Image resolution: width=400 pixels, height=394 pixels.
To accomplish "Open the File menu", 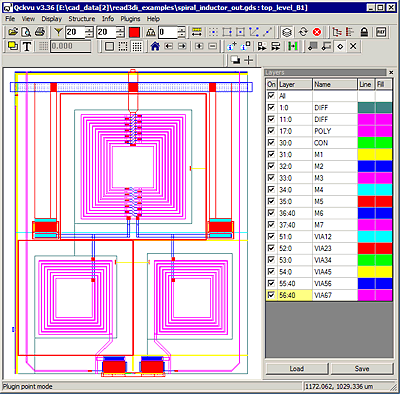I will tap(10, 19).
